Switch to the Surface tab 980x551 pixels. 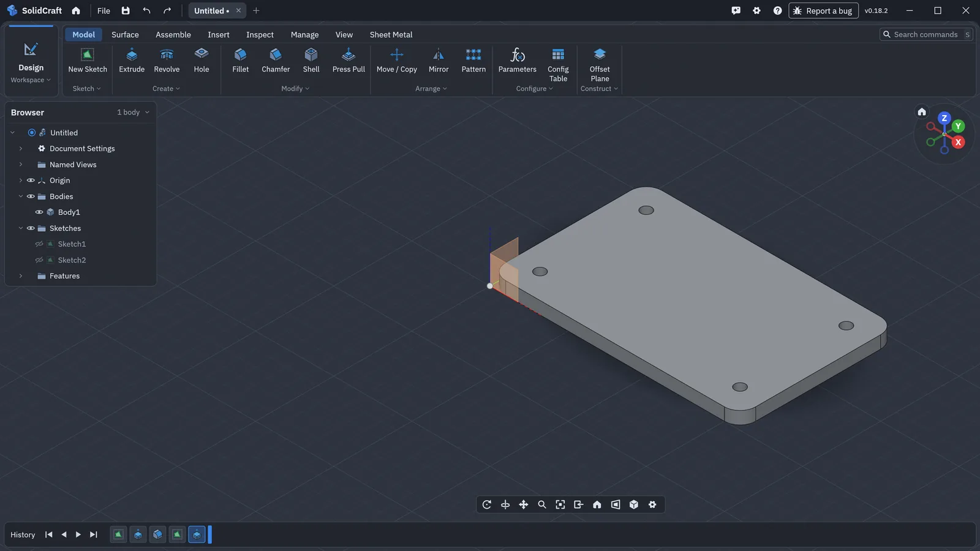click(x=125, y=35)
